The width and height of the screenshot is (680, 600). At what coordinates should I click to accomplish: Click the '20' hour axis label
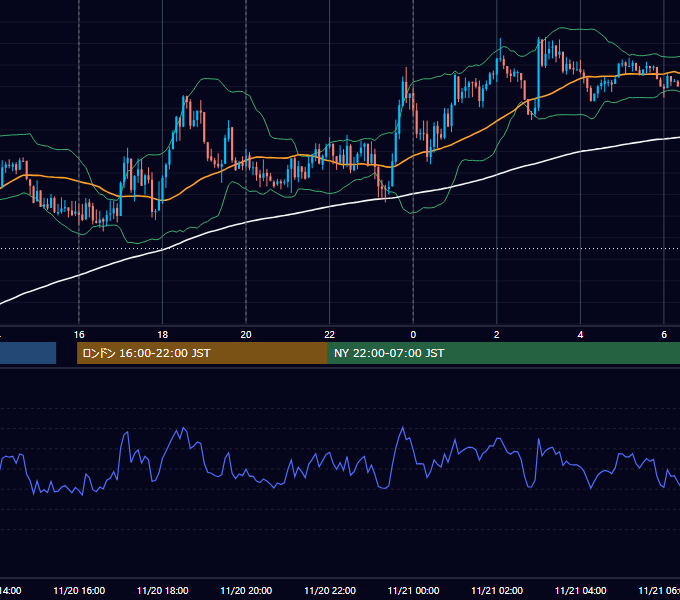coord(246,335)
